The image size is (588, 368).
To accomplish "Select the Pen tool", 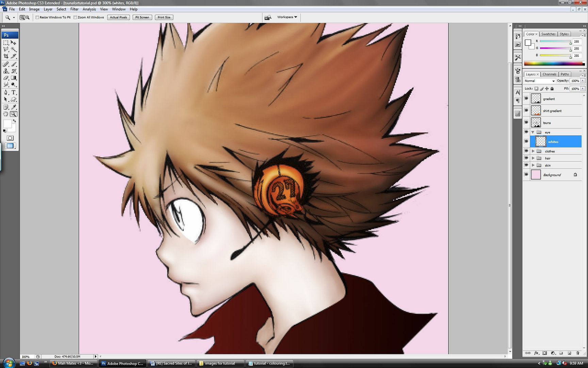I will [6, 92].
